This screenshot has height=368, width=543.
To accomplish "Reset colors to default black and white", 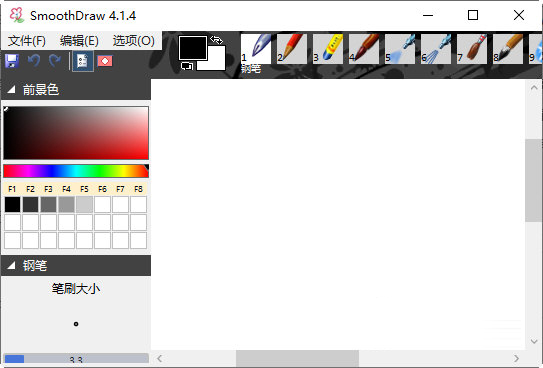I will (x=187, y=66).
